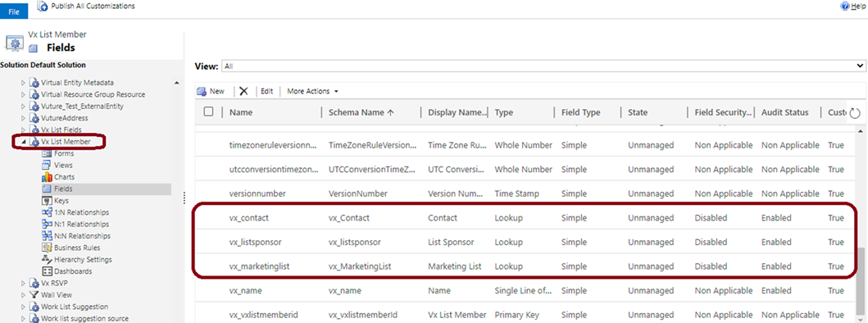Click the Edit button
Image resolution: width=868 pixels, height=323 pixels.
click(x=267, y=92)
